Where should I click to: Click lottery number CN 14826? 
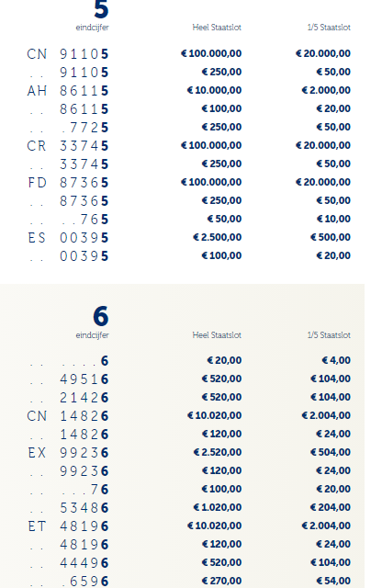[68, 416]
